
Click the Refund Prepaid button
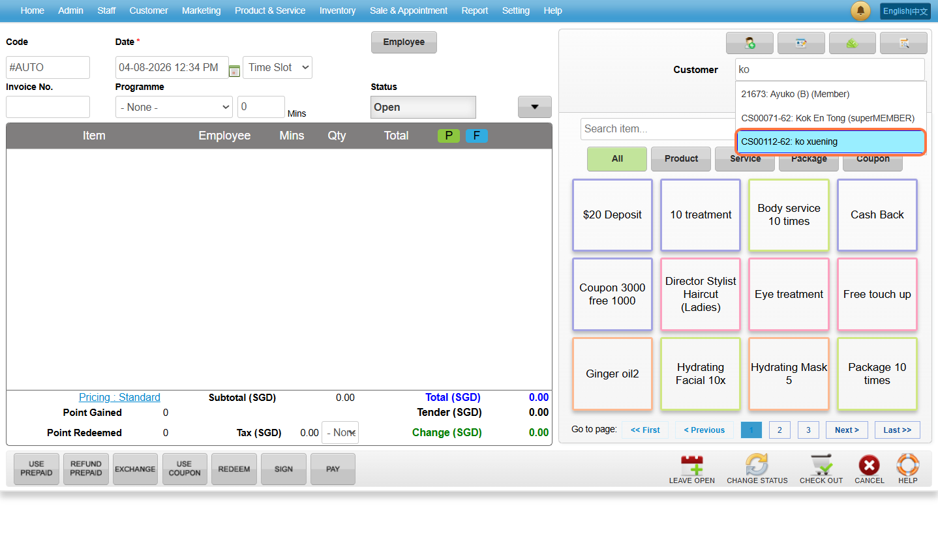point(86,469)
